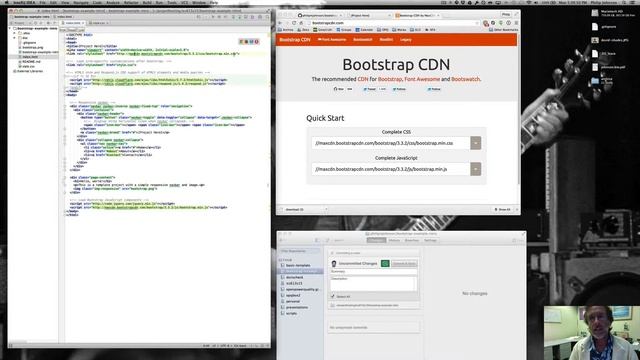This screenshot has width=640, height=360.
Task: Open the Groups bookmark in bookmarks bar
Action: tap(344, 30)
